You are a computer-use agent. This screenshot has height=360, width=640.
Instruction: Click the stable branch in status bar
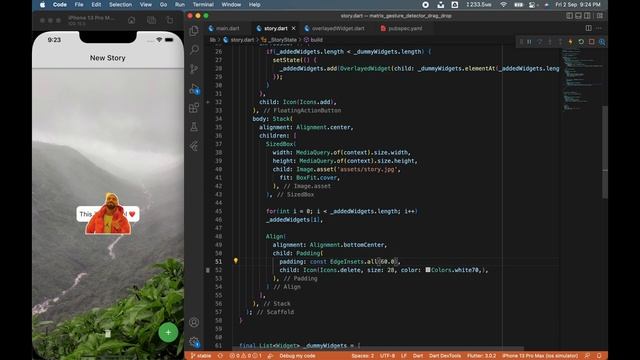200,356
